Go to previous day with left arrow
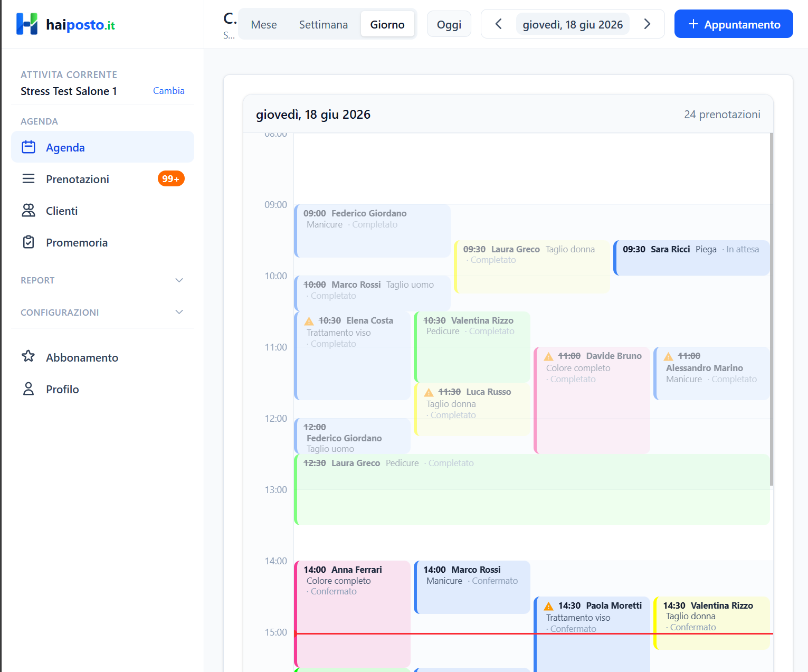Image resolution: width=808 pixels, height=672 pixels. pyautogui.click(x=498, y=24)
